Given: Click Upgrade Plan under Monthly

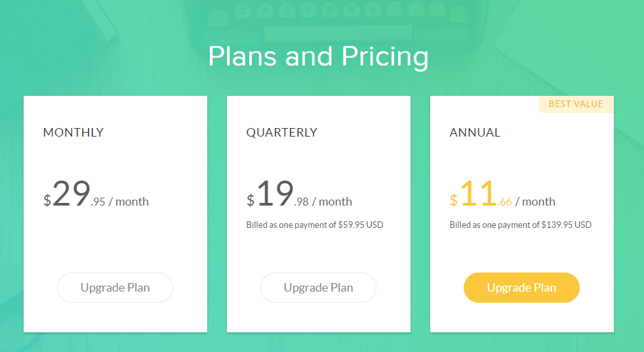Looking at the screenshot, I should coord(115,288).
